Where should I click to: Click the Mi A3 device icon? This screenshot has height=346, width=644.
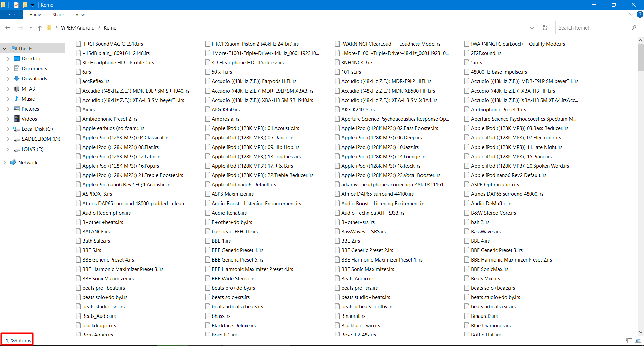click(17, 89)
